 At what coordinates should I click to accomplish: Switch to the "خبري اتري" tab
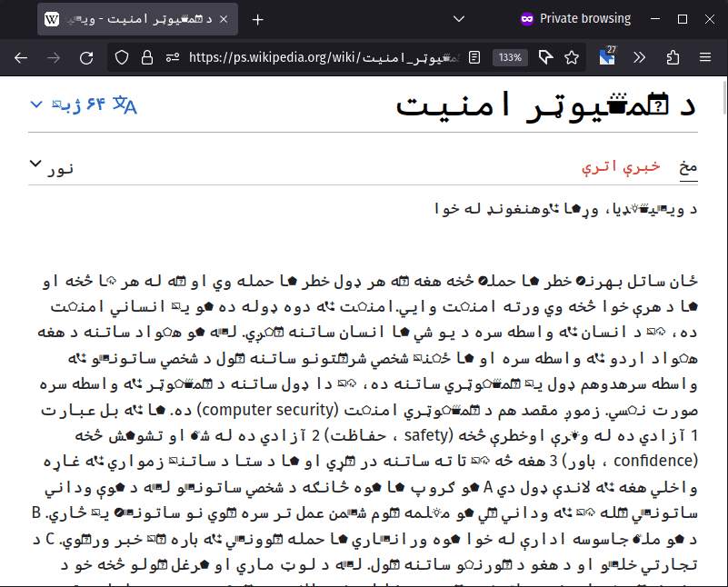coord(622,166)
